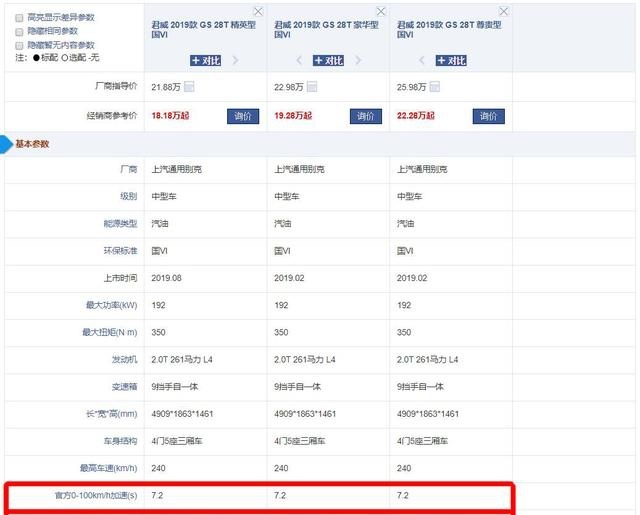The image size is (640, 515).
Task: Move 精英型 column right with arrow
Action: [235, 60]
